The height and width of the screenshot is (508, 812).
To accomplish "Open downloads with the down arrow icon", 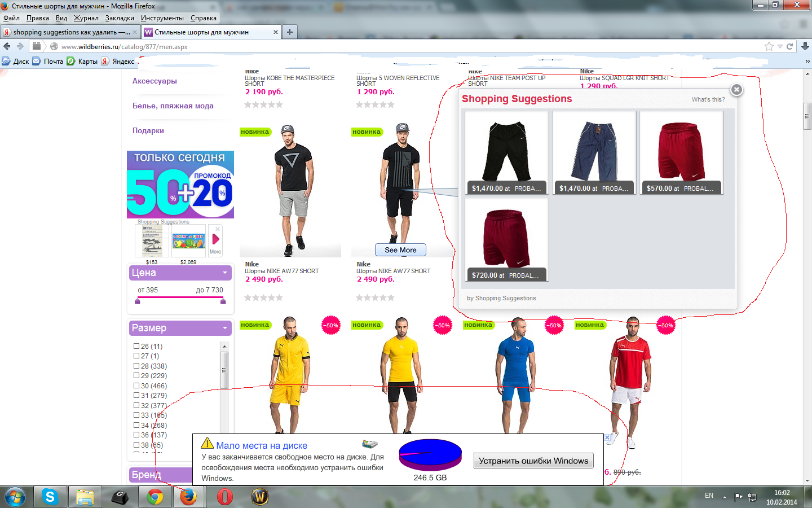I will (805, 46).
